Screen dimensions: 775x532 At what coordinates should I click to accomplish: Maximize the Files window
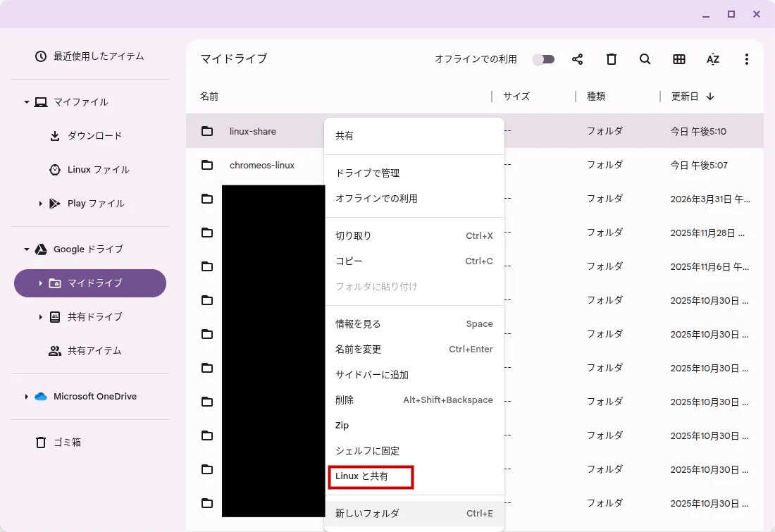coord(731,14)
